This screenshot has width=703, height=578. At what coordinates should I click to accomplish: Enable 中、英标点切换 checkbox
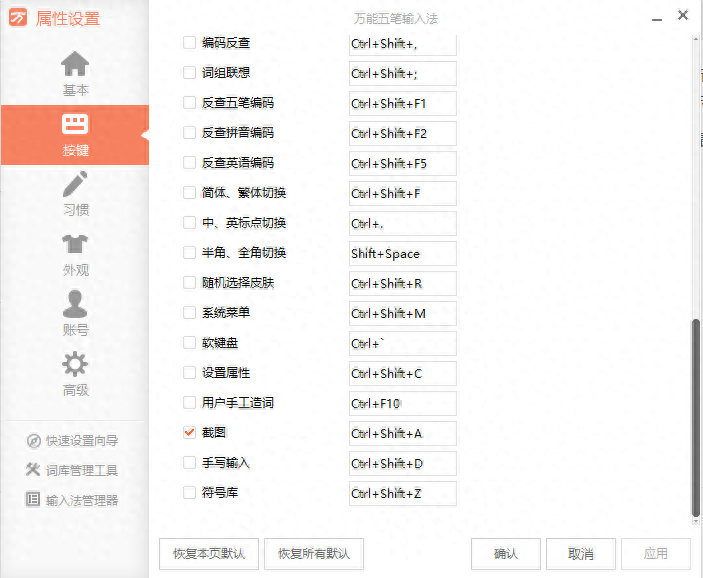tap(189, 223)
